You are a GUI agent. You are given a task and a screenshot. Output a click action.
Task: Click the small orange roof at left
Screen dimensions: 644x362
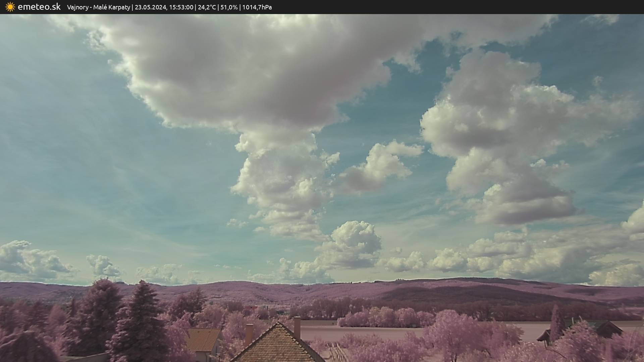click(x=202, y=339)
